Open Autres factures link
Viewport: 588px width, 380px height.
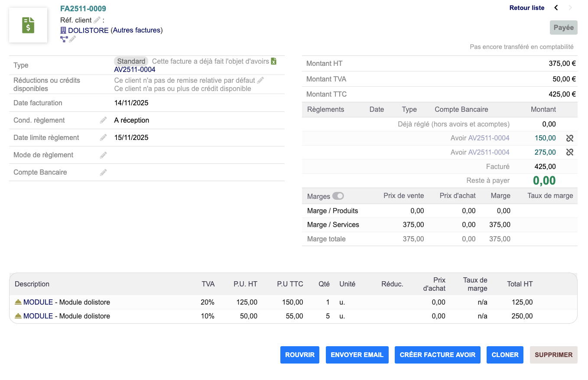pyautogui.click(x=136, y=30)
